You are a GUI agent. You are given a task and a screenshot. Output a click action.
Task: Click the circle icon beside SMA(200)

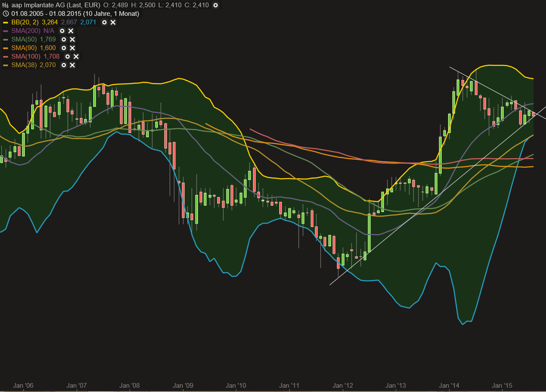pos(62,31)
